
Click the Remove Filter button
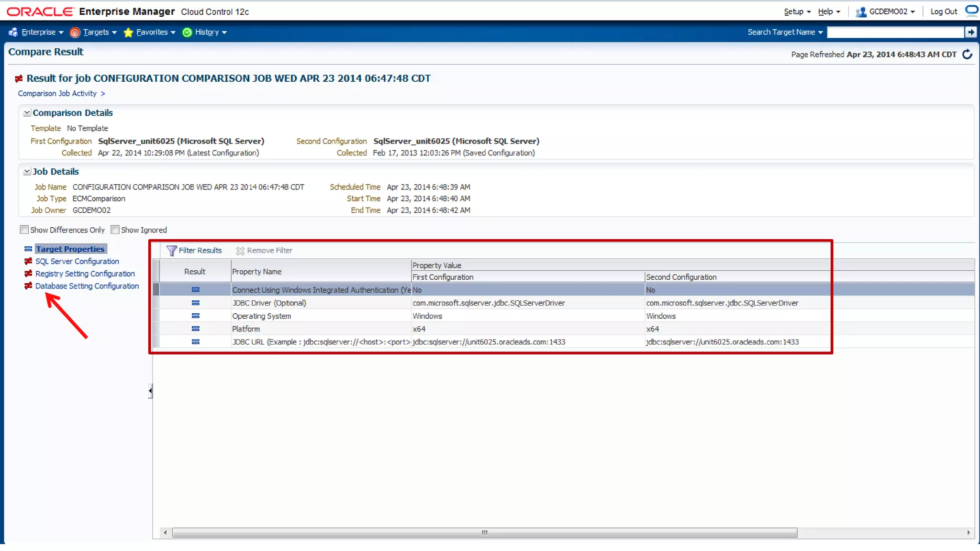[x=264, y=250]
